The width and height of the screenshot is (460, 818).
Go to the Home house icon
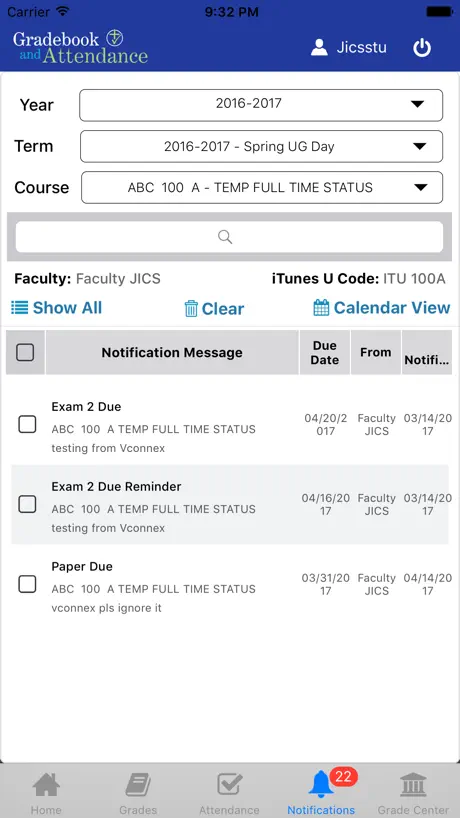46,785
